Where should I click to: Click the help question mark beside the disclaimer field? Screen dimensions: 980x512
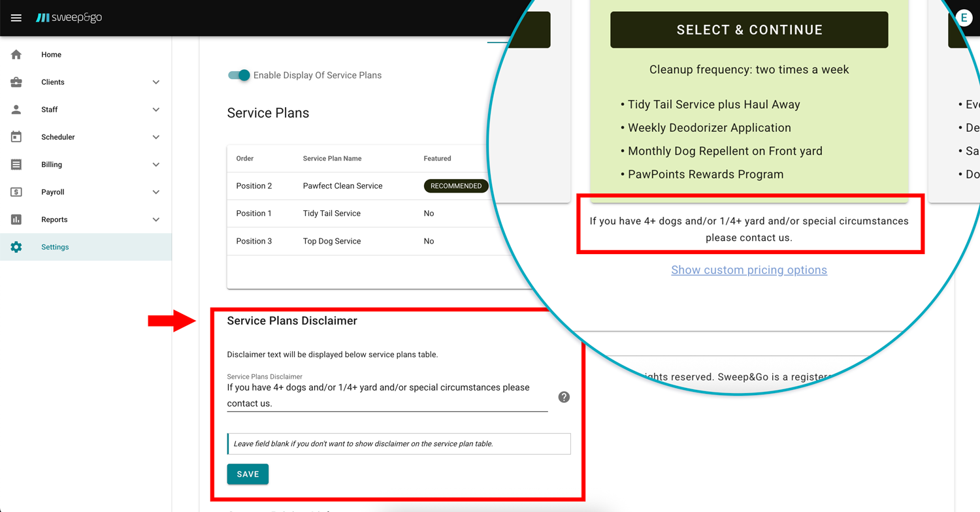click(563, 396)
